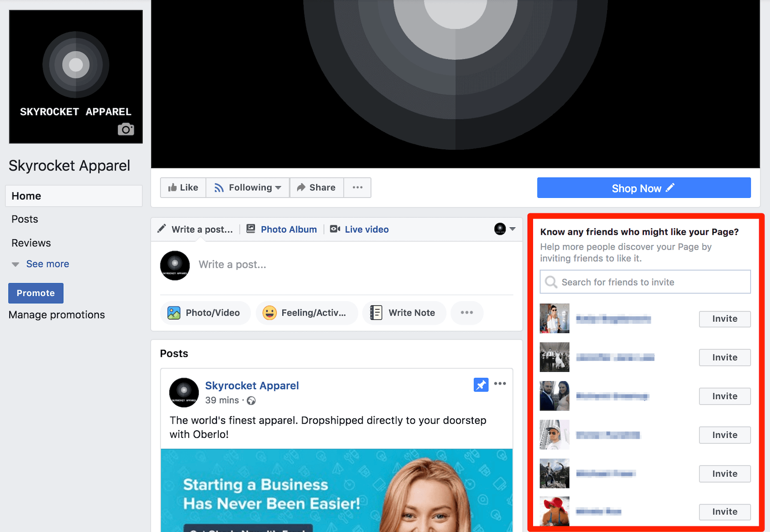Click the Search for friends to invite field
770x532 pixels.
[645, 282]
